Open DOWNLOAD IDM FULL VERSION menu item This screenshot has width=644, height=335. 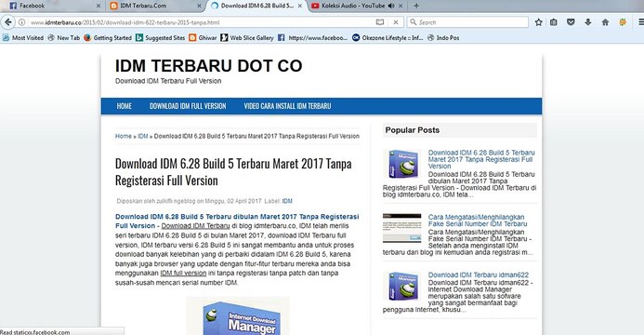coord(188,106)
